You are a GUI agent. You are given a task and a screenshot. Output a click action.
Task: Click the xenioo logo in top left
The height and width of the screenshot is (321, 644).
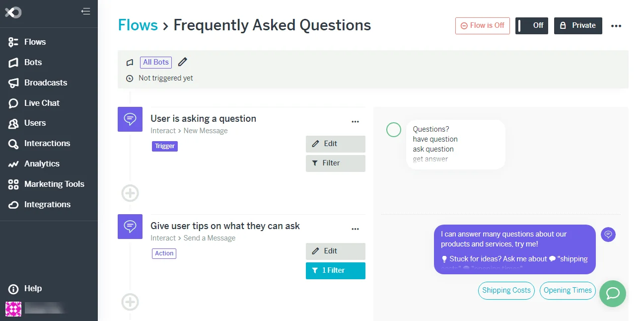13,12
